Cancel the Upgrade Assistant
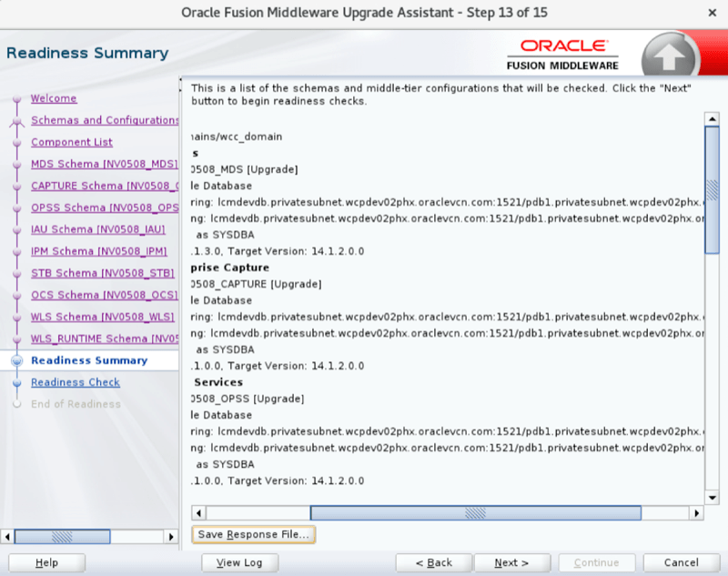 coord(681,562)
